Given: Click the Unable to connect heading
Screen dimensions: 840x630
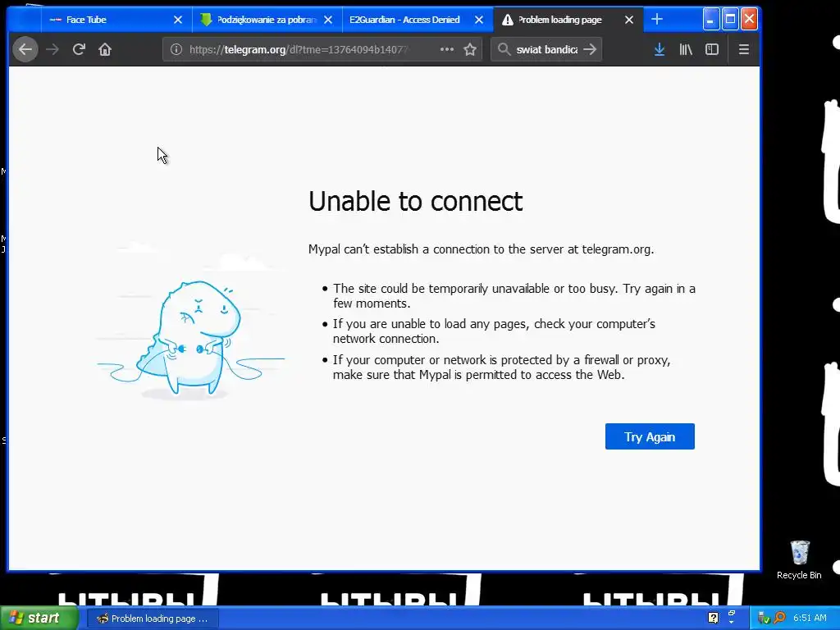Looking at the screenshot, I should tap(415, 202).
